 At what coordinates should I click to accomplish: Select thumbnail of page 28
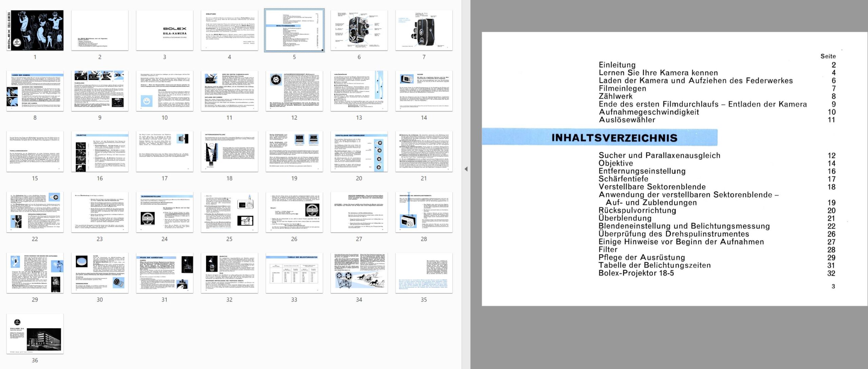[423, 212]
